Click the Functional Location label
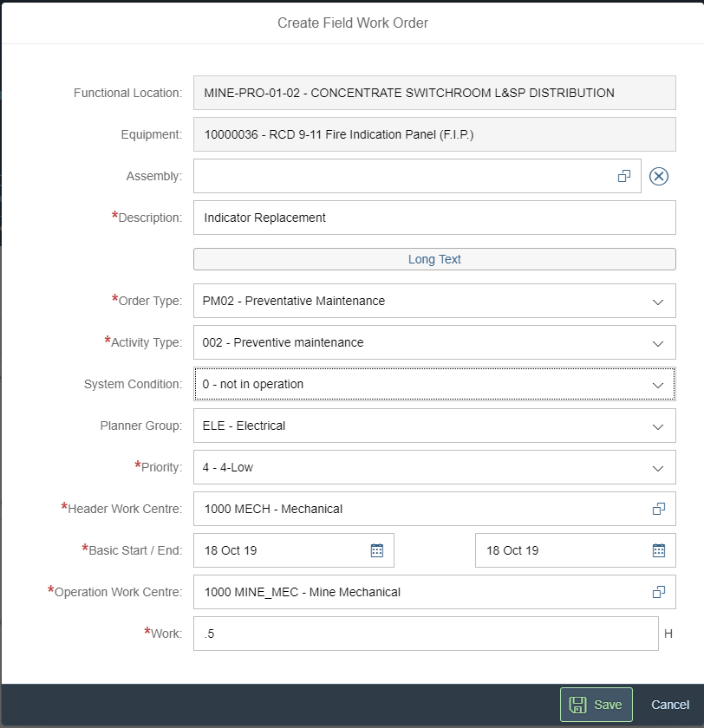This screenshot has height=728, width=704. 127,93
